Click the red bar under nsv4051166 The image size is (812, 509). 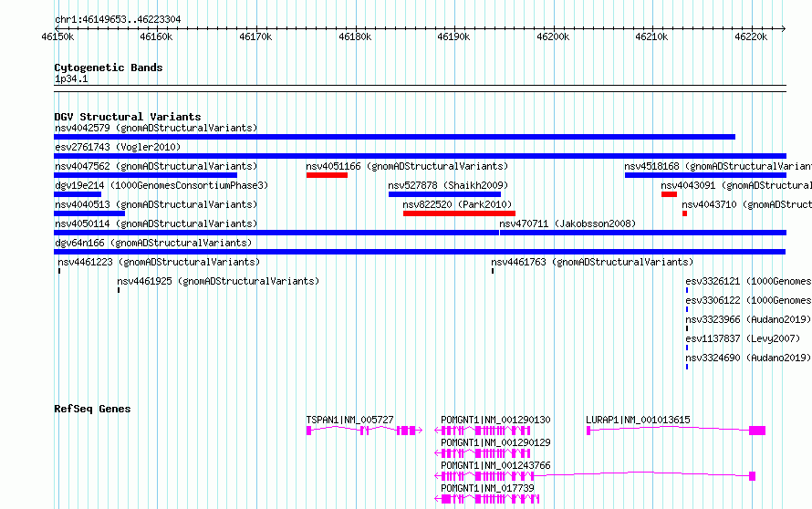327,175
